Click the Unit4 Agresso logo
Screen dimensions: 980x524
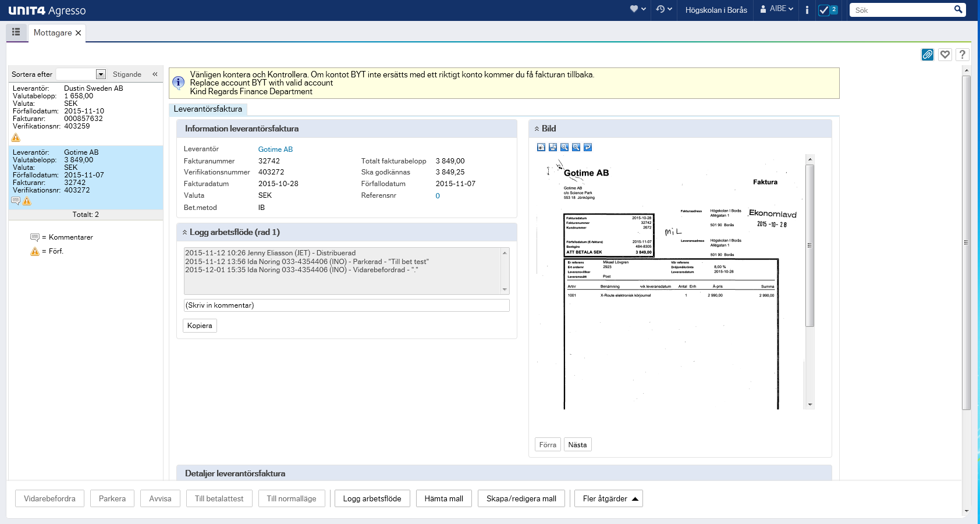pos(47,10)
